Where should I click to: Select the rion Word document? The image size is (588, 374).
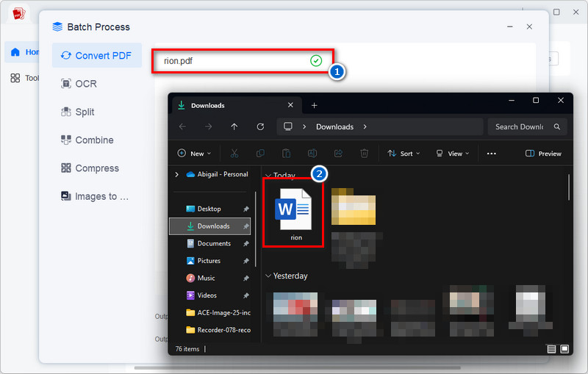(x=293, y=213)
